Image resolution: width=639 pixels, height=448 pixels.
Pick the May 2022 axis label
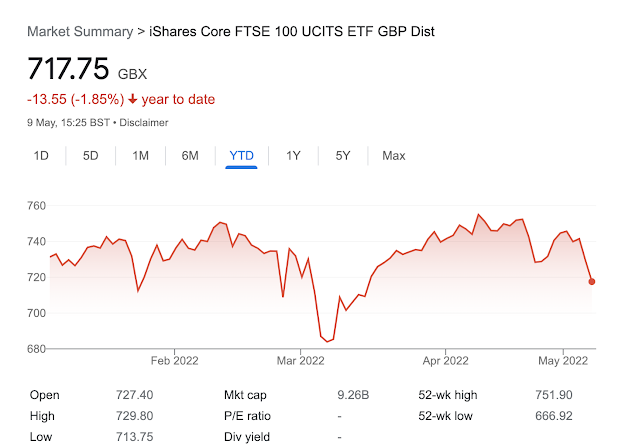point(563,361)
